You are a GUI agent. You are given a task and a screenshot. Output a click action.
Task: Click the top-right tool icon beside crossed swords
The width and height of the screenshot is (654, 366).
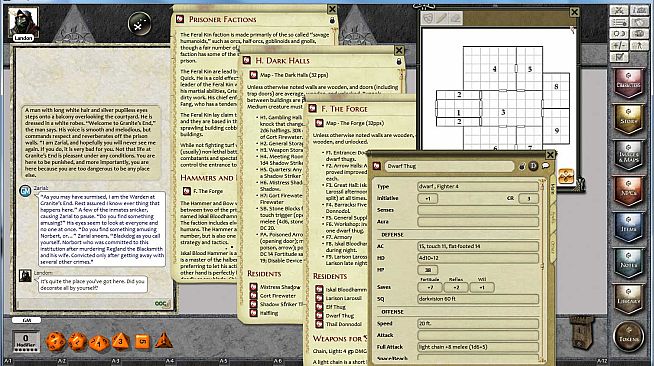639,10
